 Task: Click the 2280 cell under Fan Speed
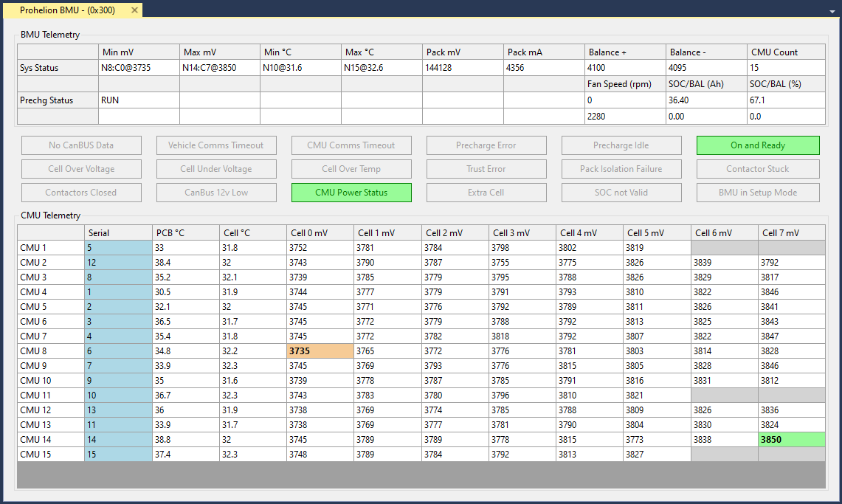pyautogui.click(x=625, y=117)
